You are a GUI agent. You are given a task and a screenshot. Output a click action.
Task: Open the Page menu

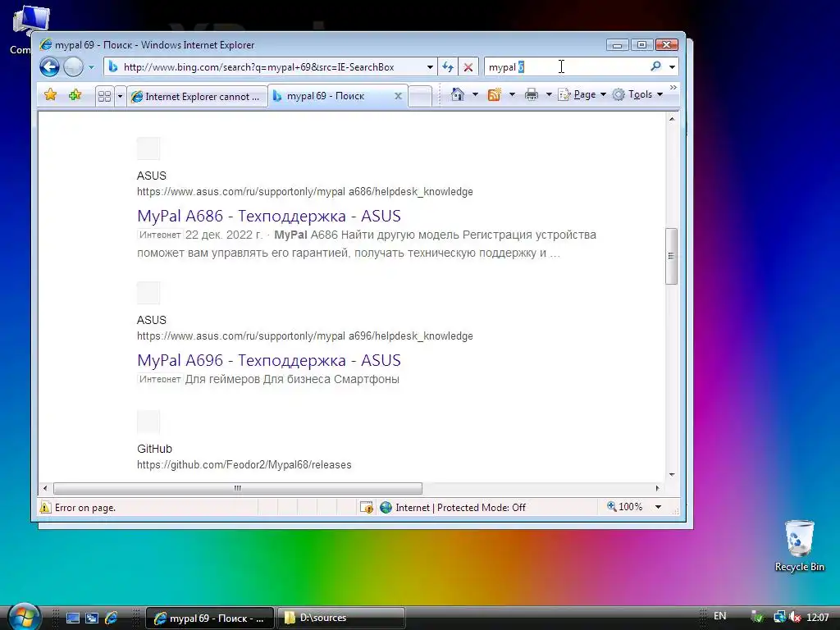(x=582, y=95)
